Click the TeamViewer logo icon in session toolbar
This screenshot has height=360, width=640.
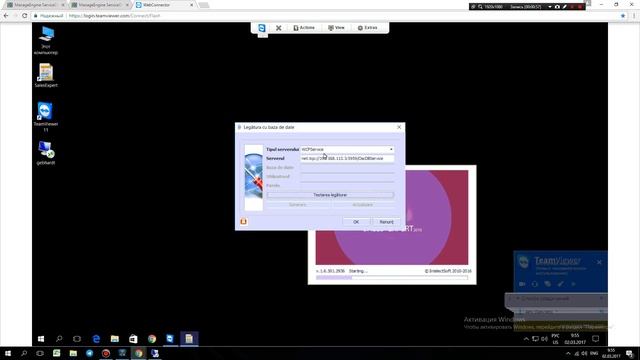(x=262, y=28)
